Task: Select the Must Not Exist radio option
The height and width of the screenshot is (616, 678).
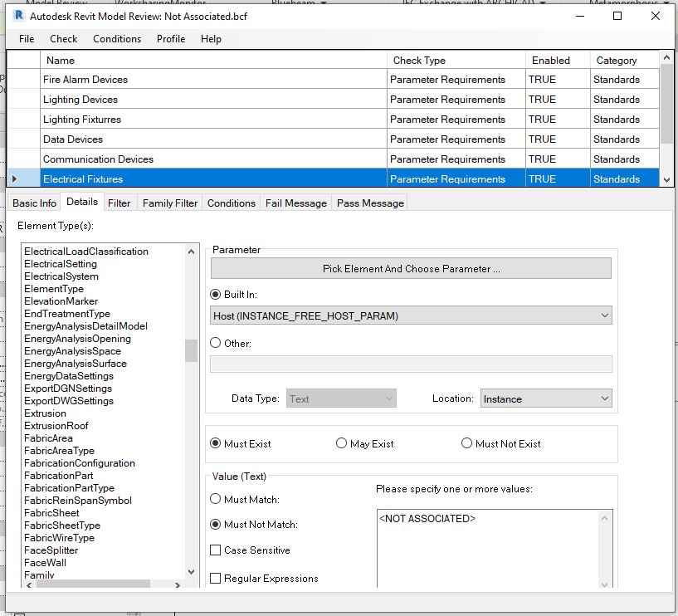Action: coord(466,443)
